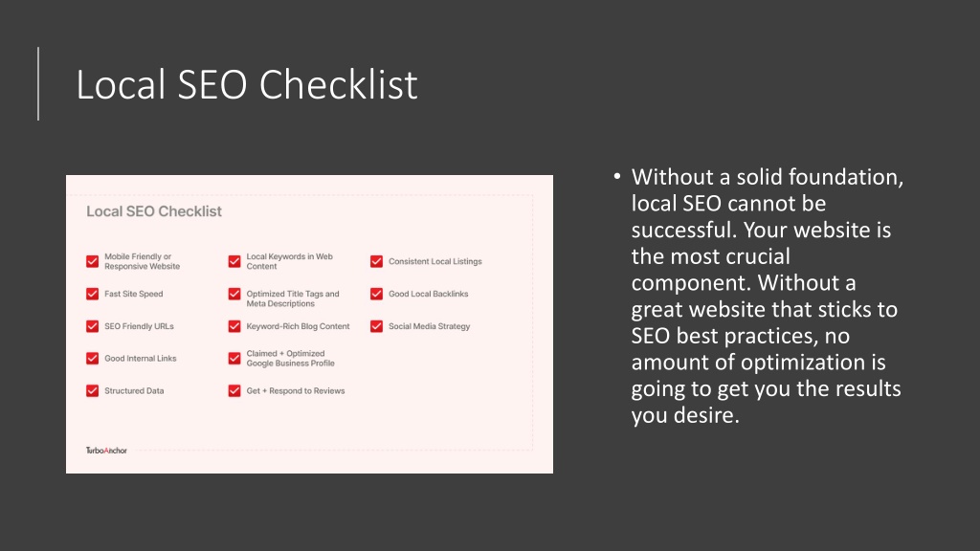Click the Structured Data label text
980x551 pixels.
pos(134,390)
